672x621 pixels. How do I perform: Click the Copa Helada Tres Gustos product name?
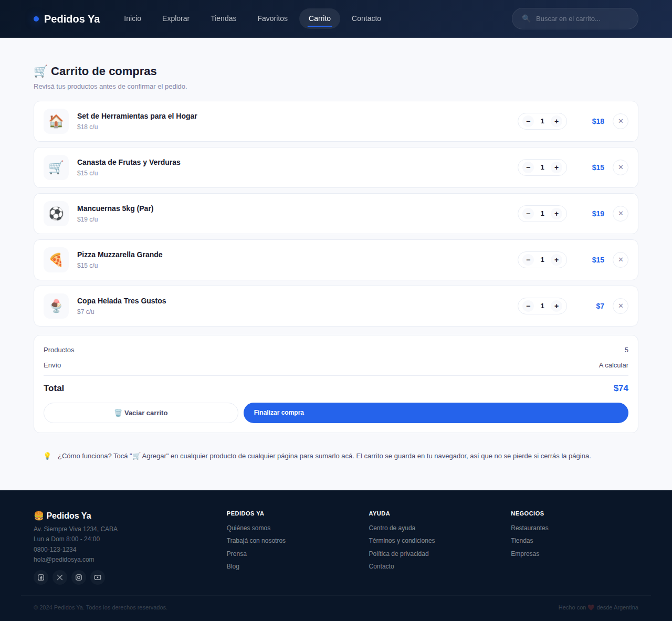coord(122,301)
